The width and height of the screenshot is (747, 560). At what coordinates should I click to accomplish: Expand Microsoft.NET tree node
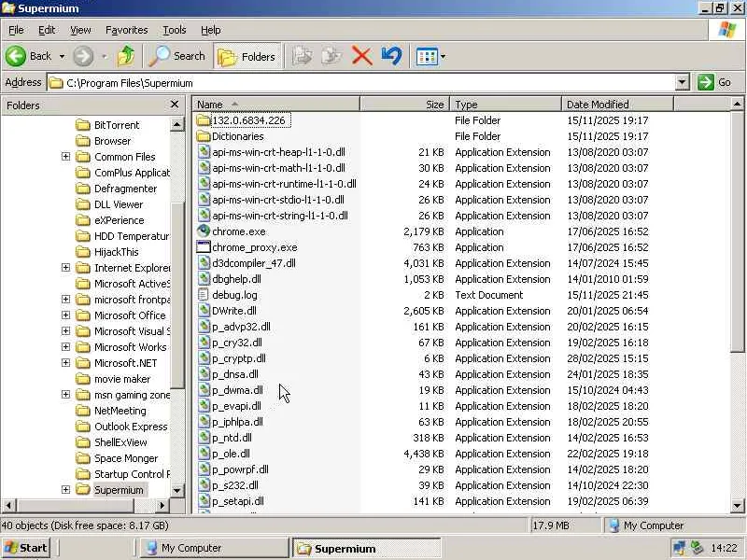click(65, 363)
